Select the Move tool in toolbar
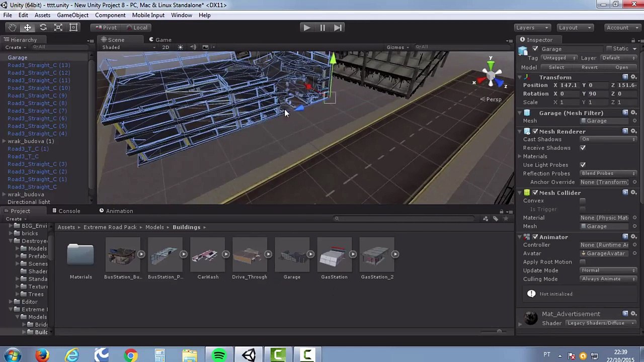 coord(28,28)
